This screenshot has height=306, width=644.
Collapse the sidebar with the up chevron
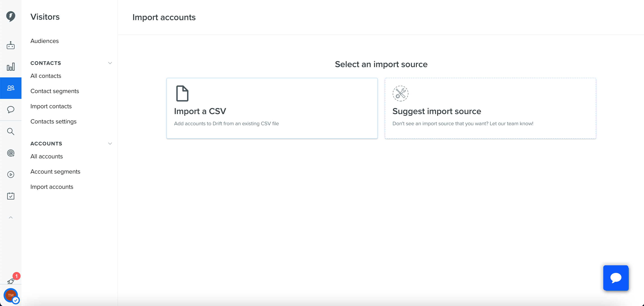click(x=11, y=217)
